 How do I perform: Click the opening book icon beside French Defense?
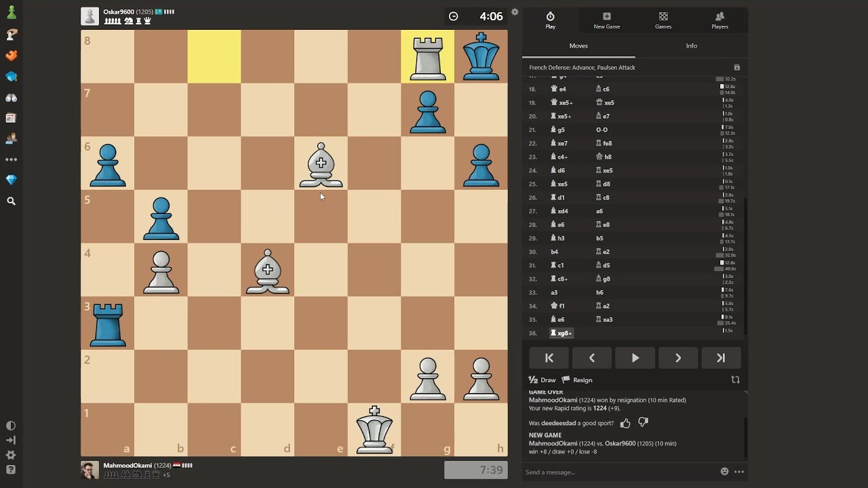click(x=737, y=68)
